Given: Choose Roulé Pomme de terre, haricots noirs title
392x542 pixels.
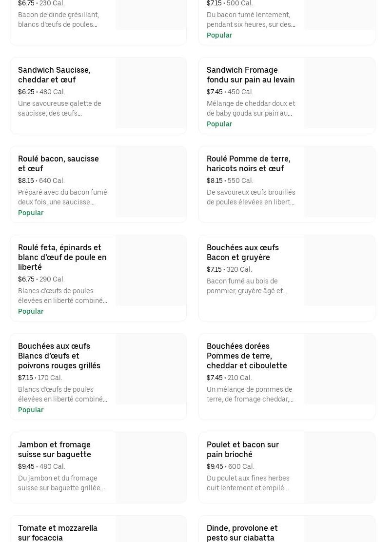Looking at the screenshot, I should point(248,163).
